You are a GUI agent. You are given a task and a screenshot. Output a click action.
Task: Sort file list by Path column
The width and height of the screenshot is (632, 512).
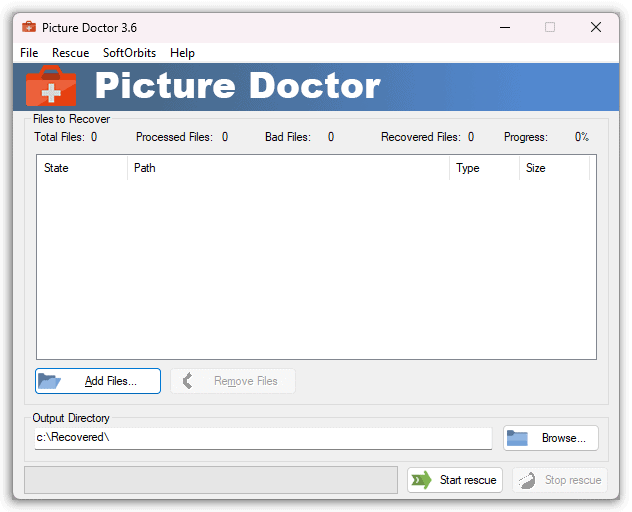[x=289, y=168]
